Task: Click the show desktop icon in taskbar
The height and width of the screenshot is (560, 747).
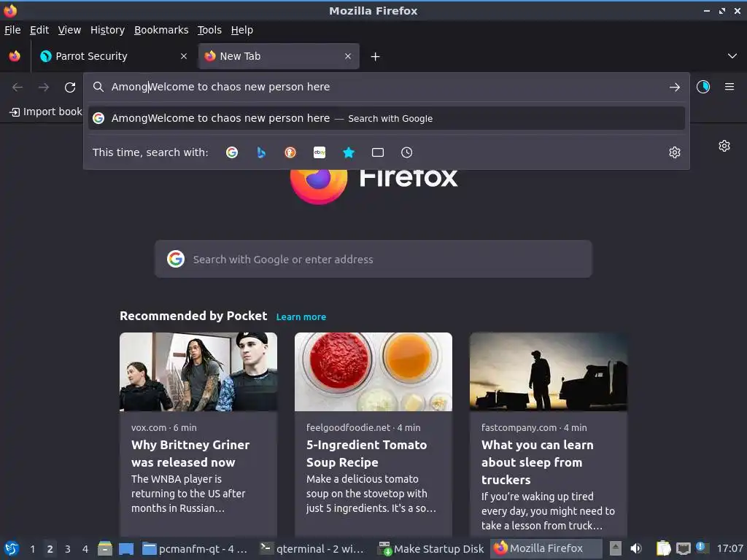Action: tap(126, 548)
